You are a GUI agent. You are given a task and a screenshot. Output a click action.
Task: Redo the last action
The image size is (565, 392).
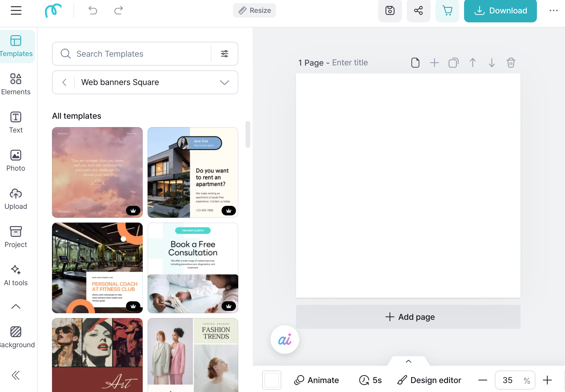click(x=119, y=10)
